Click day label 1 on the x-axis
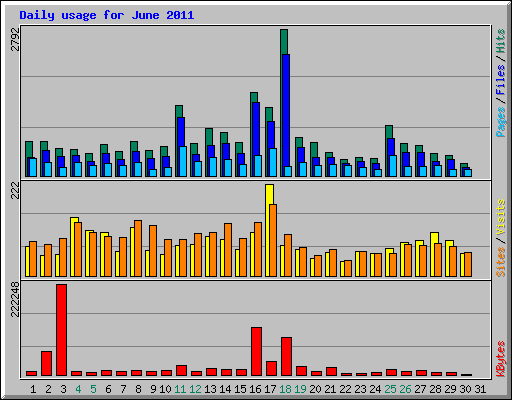512x400 pixels. tap(33, 389)
